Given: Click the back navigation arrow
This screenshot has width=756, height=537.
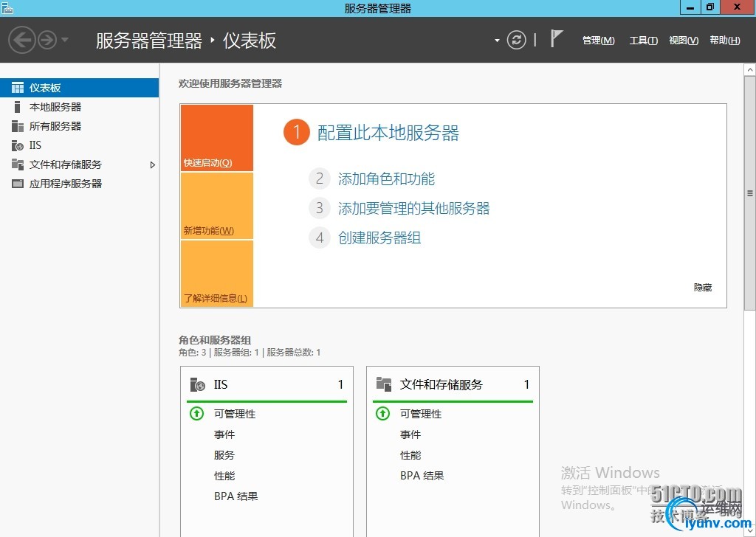Looking at the screenshot, I should 21,40.
